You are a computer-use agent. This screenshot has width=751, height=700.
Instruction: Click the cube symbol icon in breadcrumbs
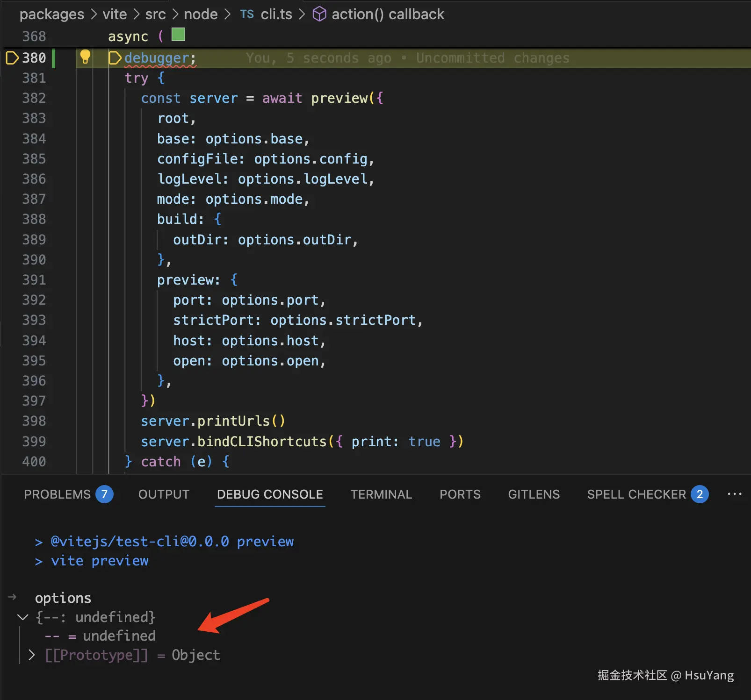click(319, 14)
